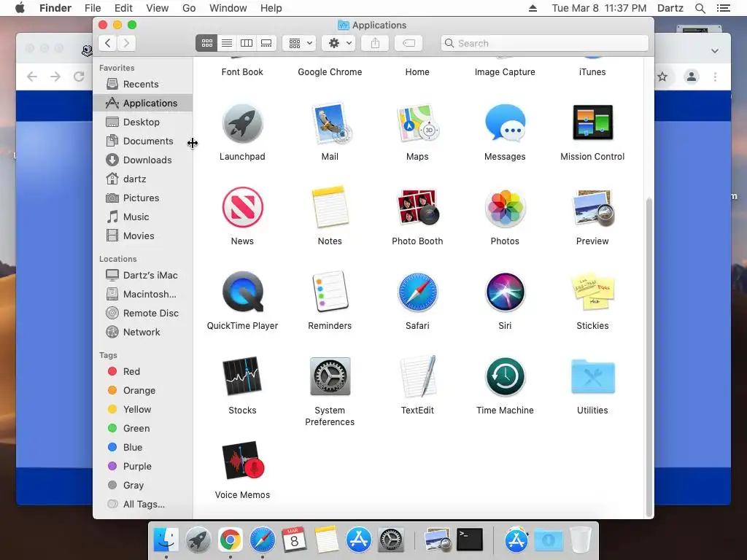Screen dimensions: 747x560
Task: Expand the Chrome window's chevron dropdown
Action: (x=715, y=50)
